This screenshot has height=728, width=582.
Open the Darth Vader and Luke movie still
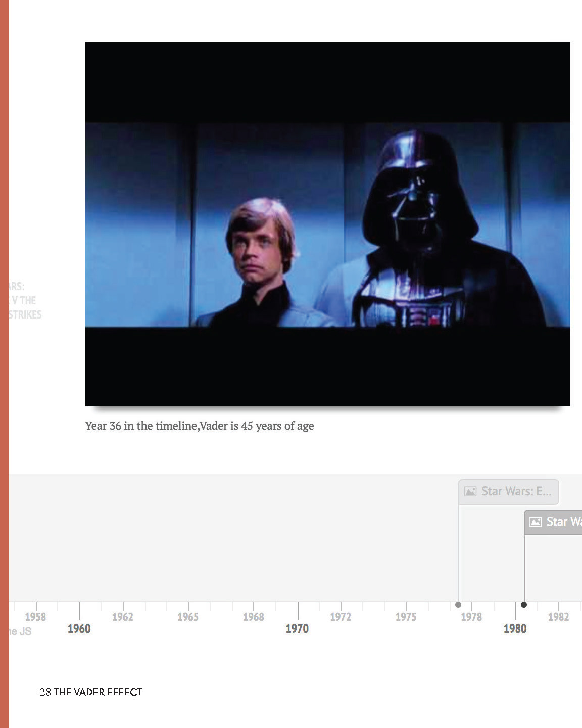[x=328, y=224]
